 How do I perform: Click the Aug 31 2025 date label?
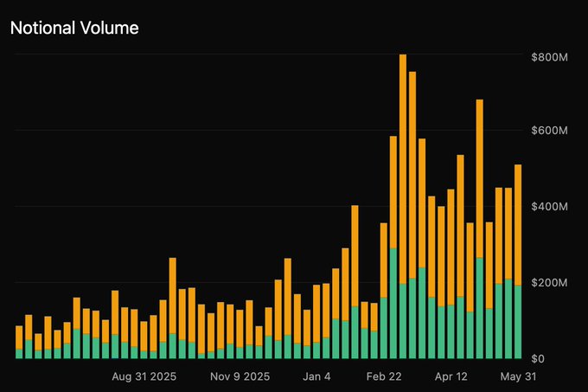[x=144, y=376]
